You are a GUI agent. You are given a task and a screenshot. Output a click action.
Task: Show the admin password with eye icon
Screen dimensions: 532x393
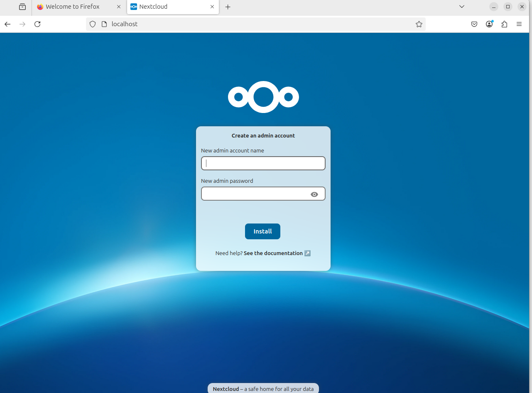tap(314, 194)
